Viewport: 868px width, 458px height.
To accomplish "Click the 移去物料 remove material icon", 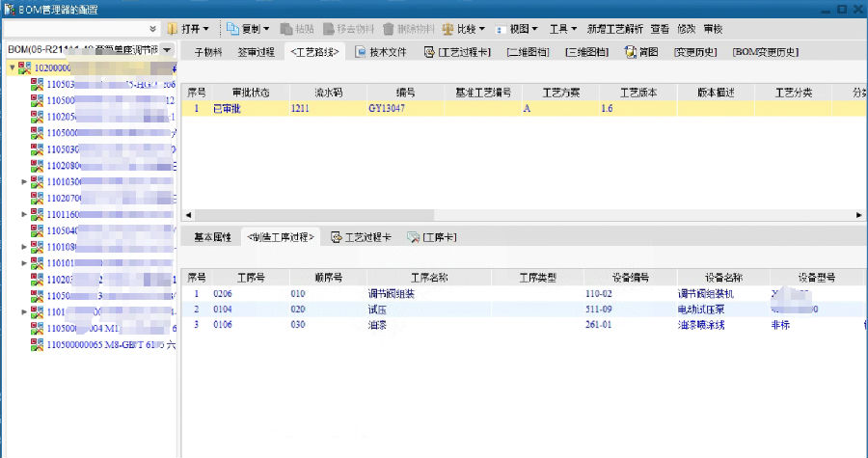I will coord(329,29).
